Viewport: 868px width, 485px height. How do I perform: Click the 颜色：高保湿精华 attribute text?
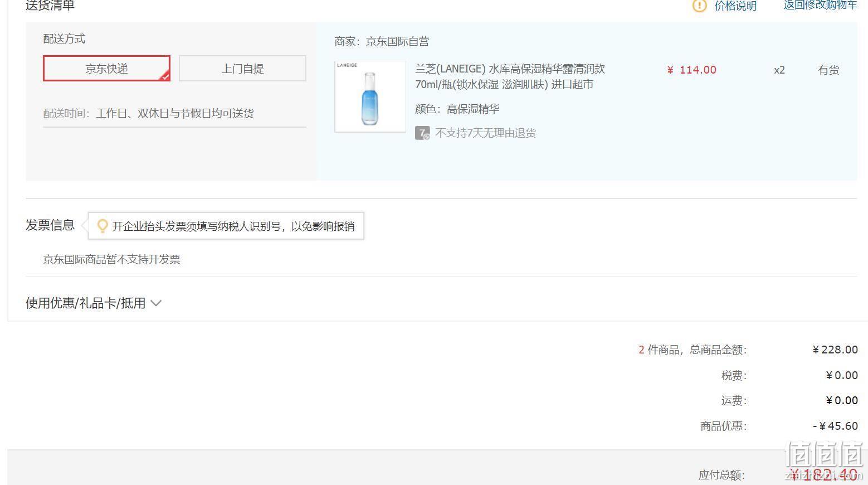[x=457, y=109]
